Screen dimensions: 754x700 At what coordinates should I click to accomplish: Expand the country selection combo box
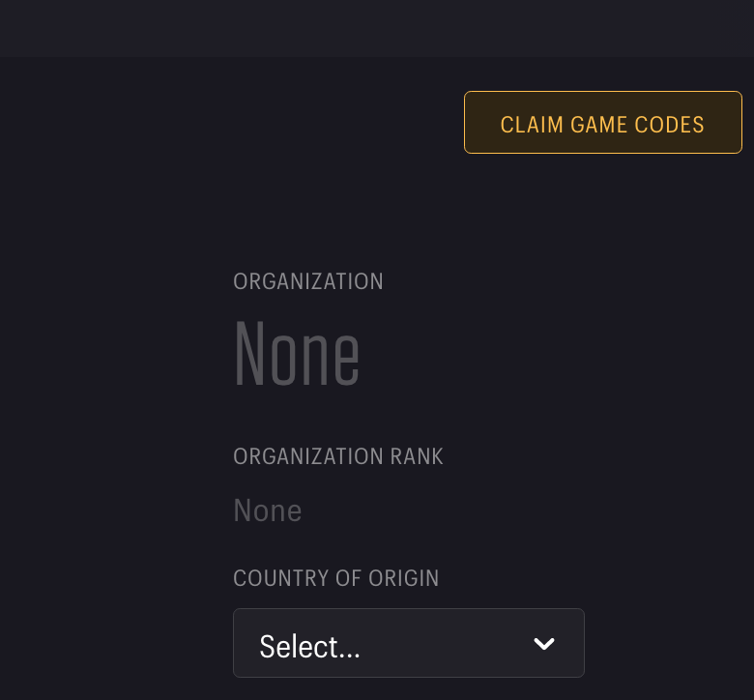(408, 643)
